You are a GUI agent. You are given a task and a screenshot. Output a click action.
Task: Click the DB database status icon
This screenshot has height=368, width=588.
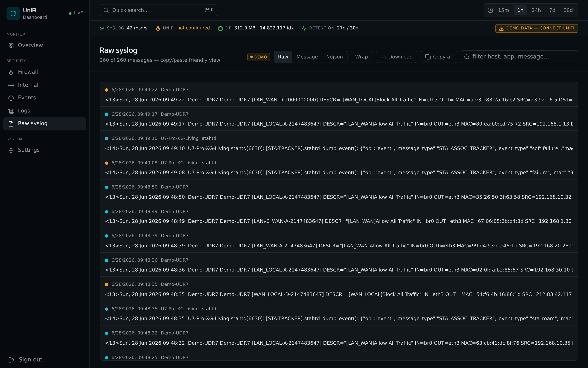220,28
